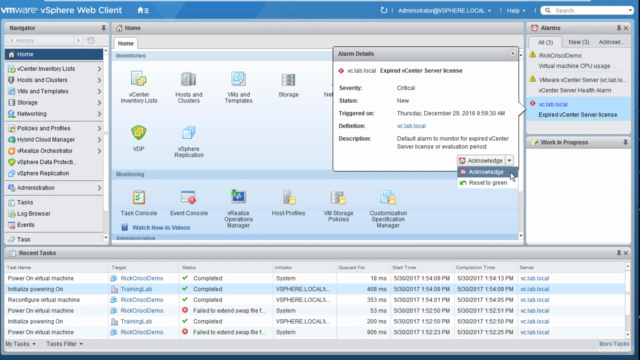Image resolution: width=640 pixels, height=360 pixels.
Task: Click the Task Name column header
Action: (56, 267)
